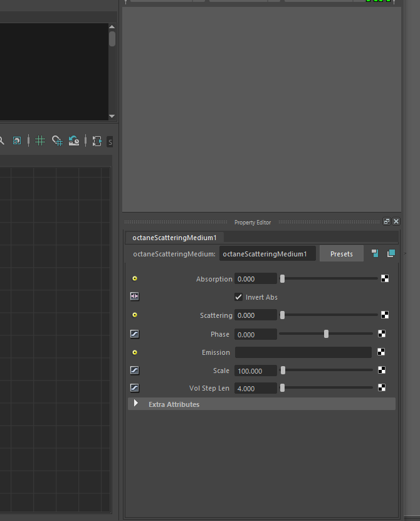Click the box icon with three arrowhead ports
This screenshot has width=420, height=521.
click(x=97, y=141)
